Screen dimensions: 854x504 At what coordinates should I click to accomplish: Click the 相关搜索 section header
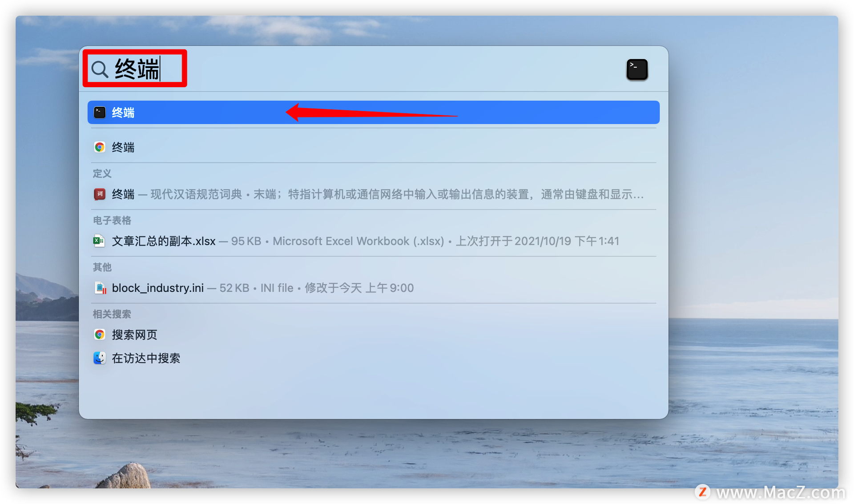tap(112, 314)
